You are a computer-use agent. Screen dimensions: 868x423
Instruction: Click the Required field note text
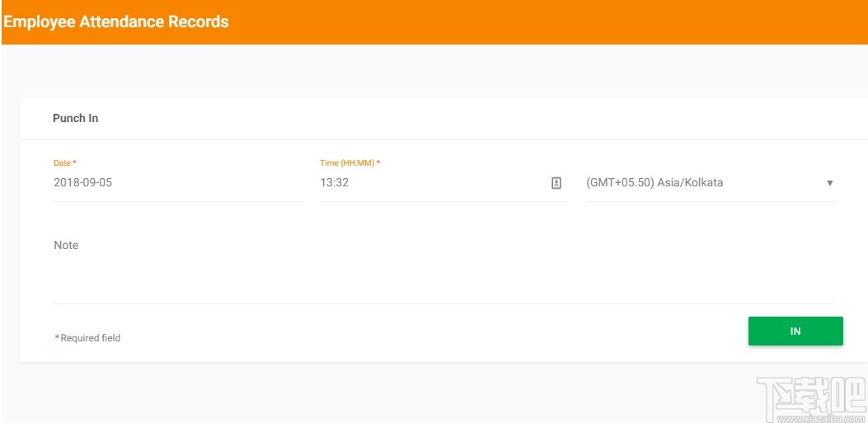pyautogui.click(x=87, y=338)
